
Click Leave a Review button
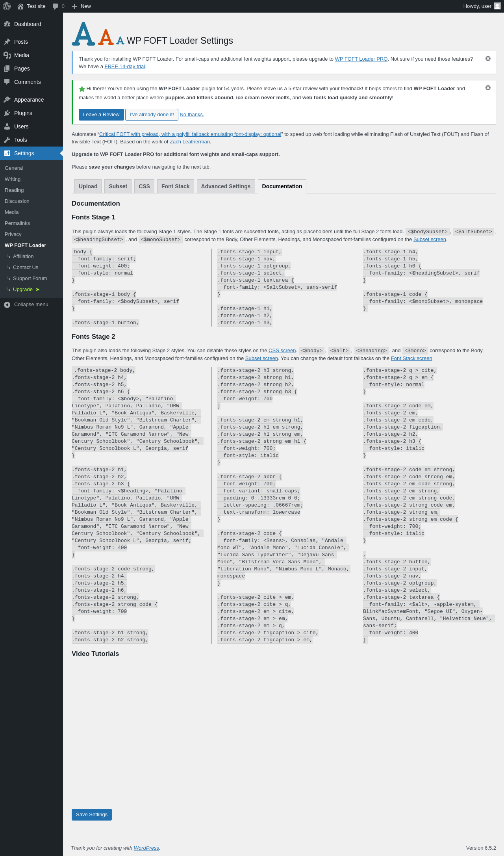pos(101,115)
